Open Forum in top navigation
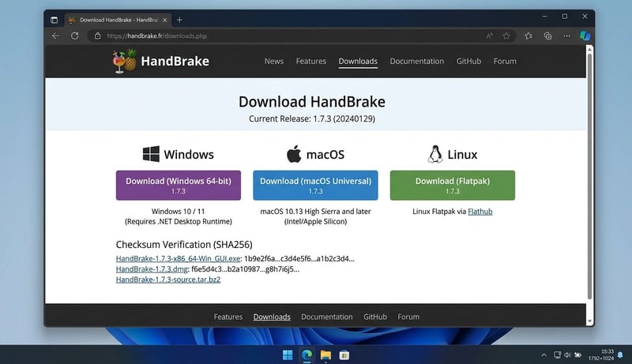Screen dimensions: 632x364 tap(505, 62)
